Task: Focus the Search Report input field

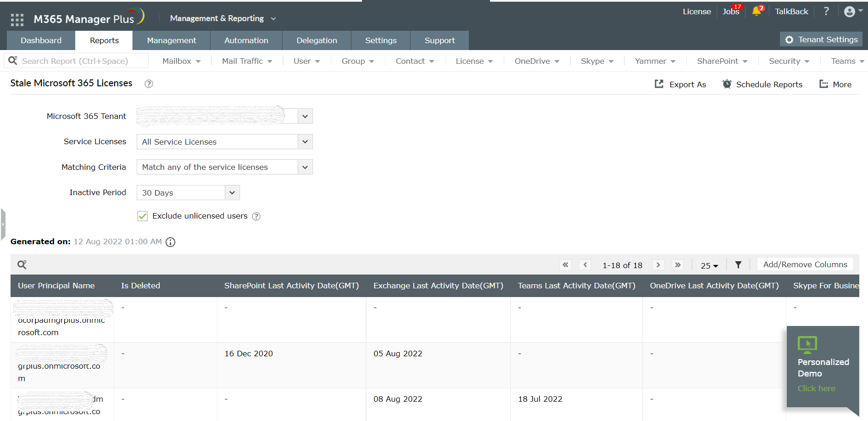Action: [76, 61]
